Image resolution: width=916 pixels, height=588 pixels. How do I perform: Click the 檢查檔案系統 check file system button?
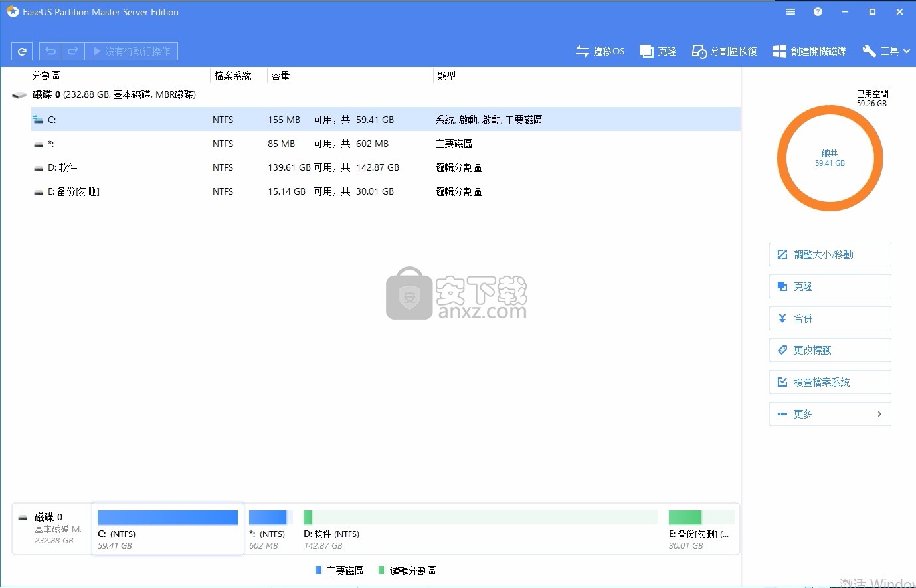coord(830,382)
